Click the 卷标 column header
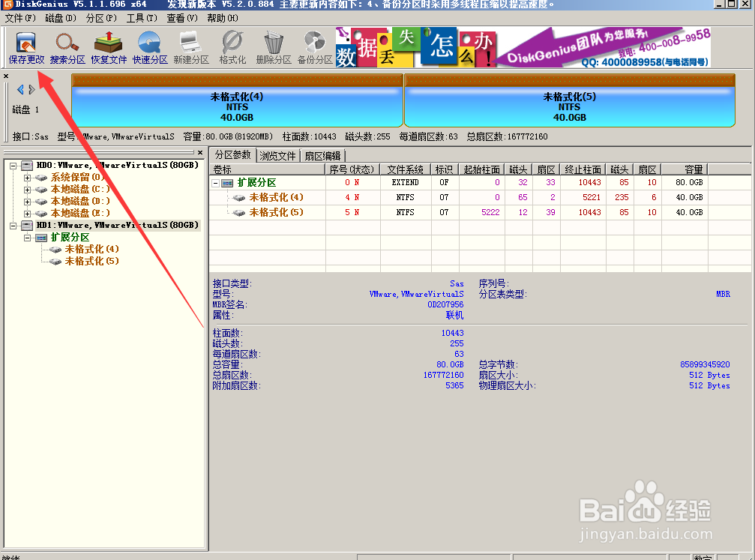Image resolution: width=755 pixels, height=560 pixels. pos(267,169)
